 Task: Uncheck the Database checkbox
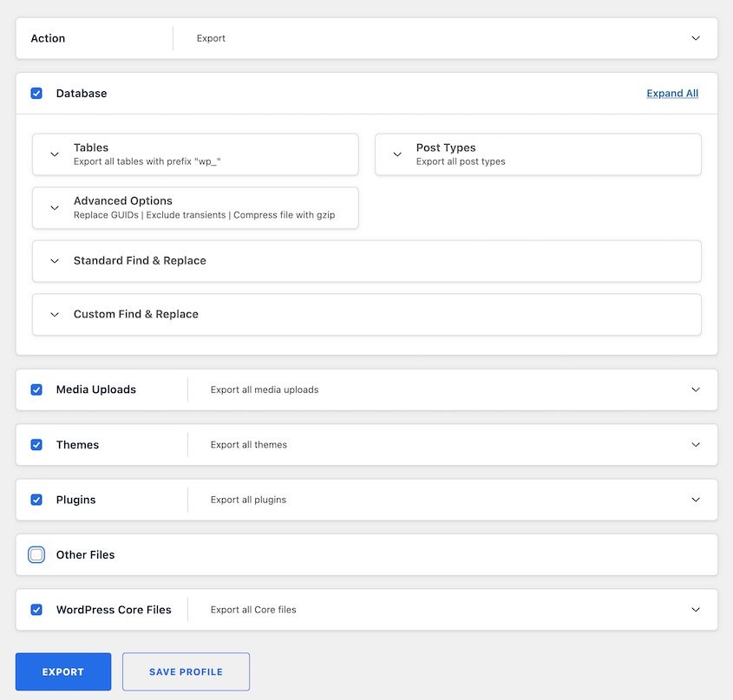tap(36, 94)
